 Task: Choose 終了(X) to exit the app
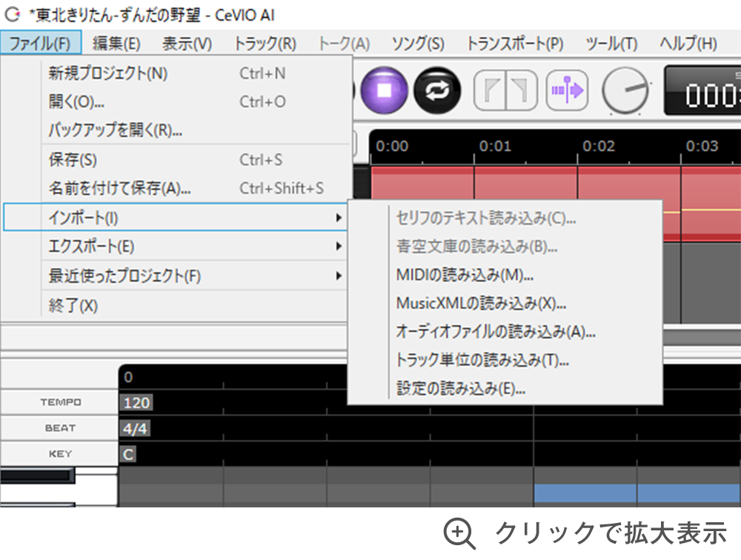(x=176, y=305)
